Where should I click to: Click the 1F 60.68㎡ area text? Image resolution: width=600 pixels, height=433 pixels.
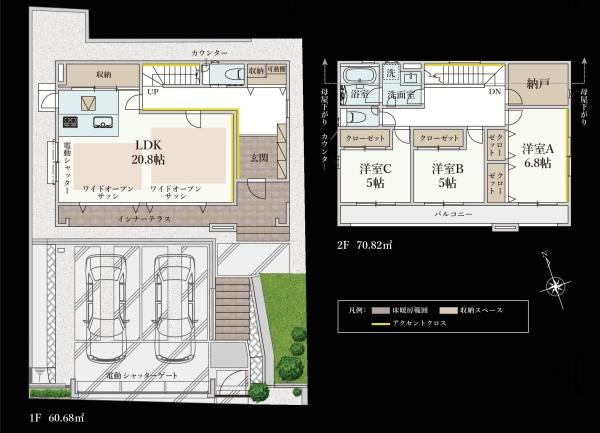tap(57, 418)
